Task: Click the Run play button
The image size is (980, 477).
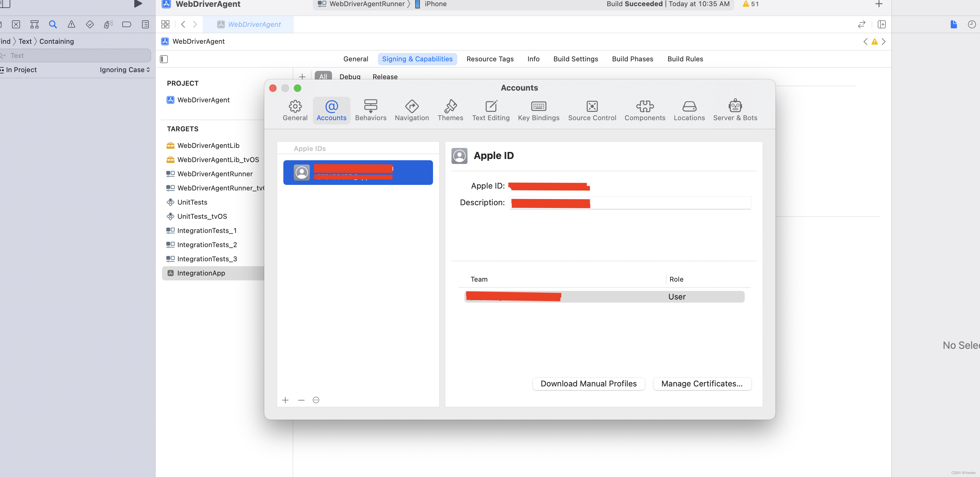Action: (x=138, y=4)
